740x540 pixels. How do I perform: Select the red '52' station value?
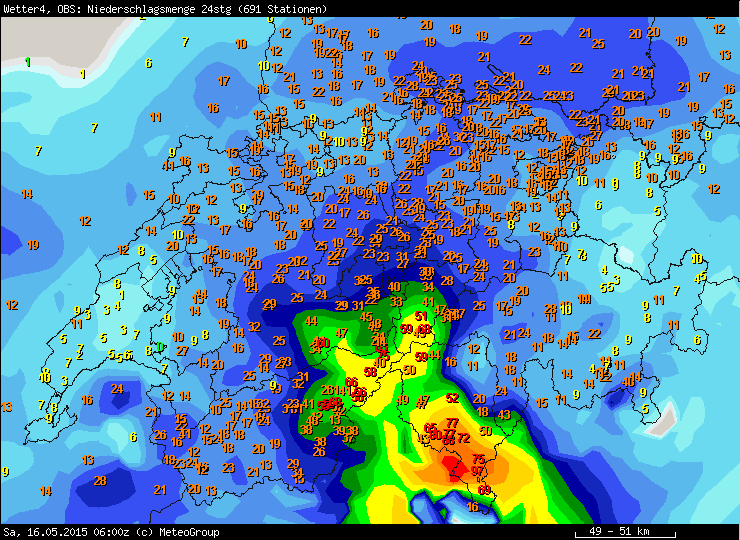click(x=452, y=398)
